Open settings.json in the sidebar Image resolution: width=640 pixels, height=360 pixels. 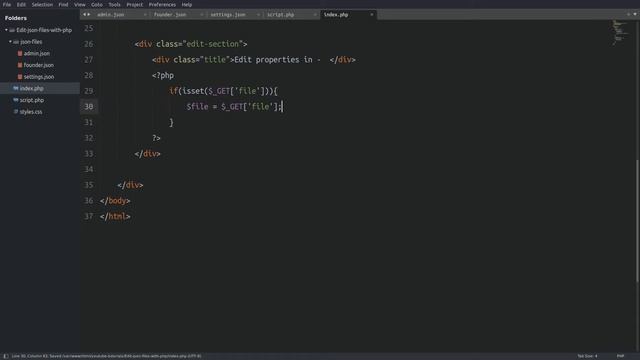[x=39, y=77]
